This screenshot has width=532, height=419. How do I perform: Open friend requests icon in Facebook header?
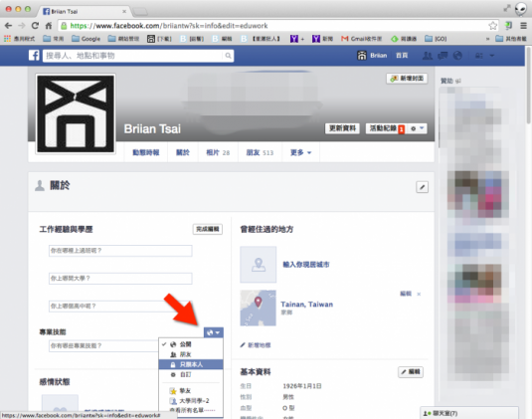point(428,56)
